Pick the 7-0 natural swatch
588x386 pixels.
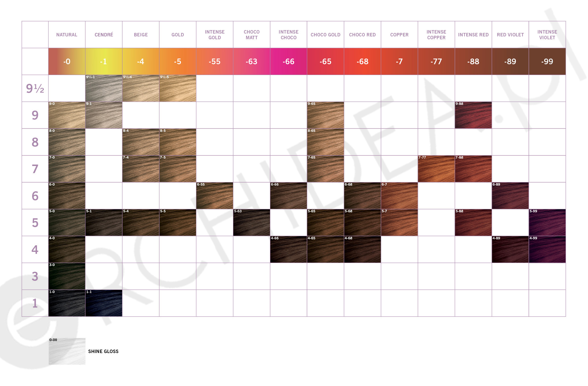tap(67, 169)
